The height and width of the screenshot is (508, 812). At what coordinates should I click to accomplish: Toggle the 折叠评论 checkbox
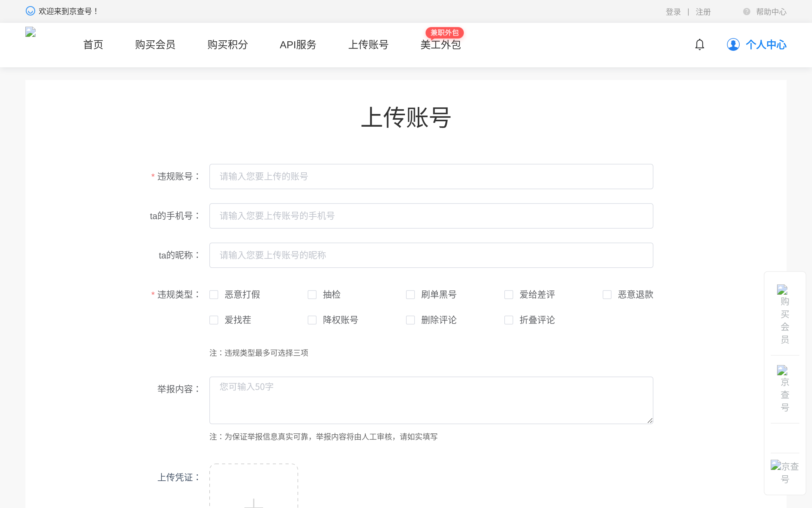(x=509, y=320)
